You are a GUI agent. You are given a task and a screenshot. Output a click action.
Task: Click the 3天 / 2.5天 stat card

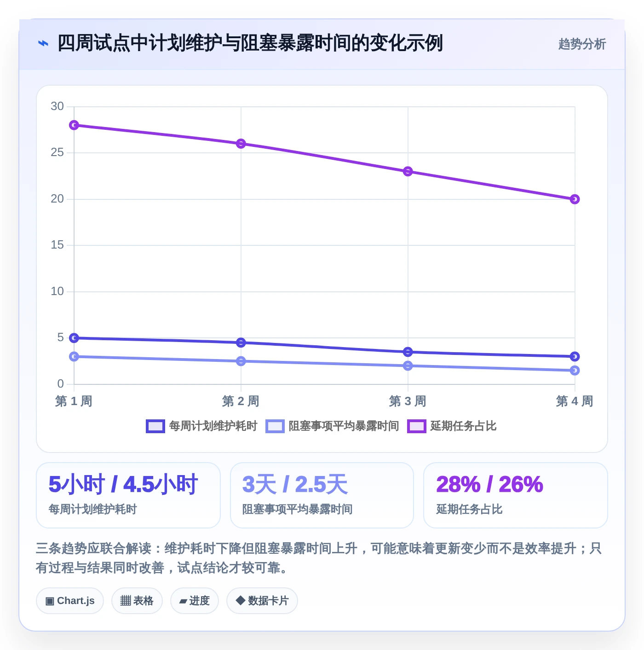(322, 495)
